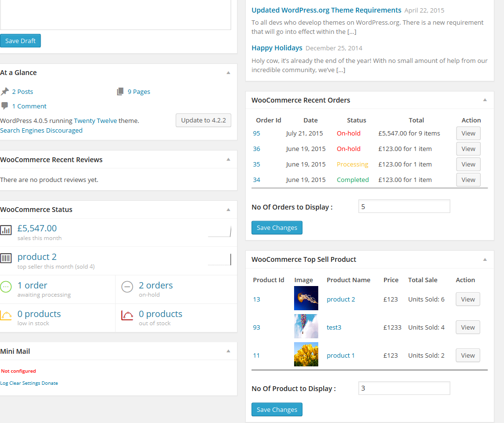Open product id 93 link
The image size is (504, 423).
click(256, 328)
